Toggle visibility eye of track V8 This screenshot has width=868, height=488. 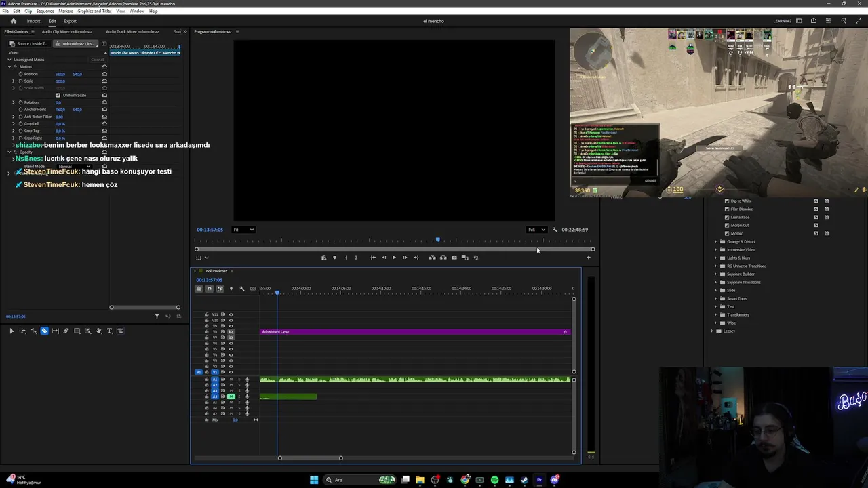[x=231, y=332]
